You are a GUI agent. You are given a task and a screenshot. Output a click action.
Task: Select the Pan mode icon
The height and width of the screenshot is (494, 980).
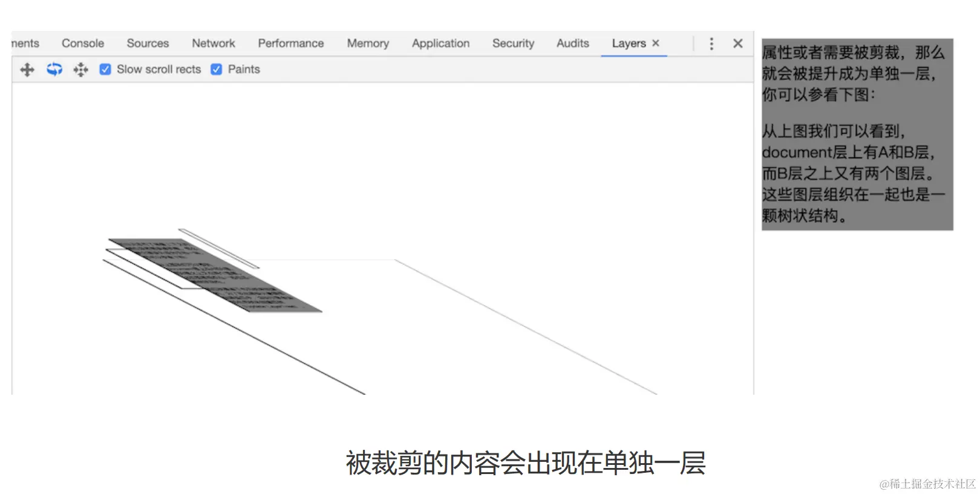27,70
